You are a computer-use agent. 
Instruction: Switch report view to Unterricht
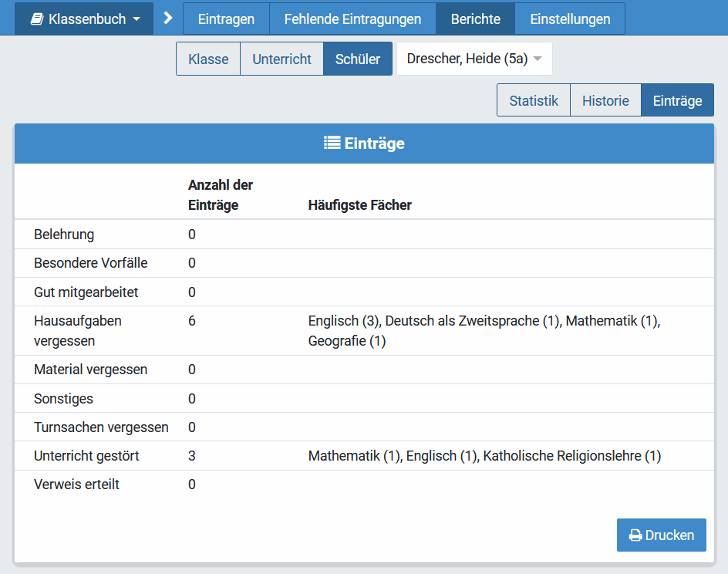point(281,59)
